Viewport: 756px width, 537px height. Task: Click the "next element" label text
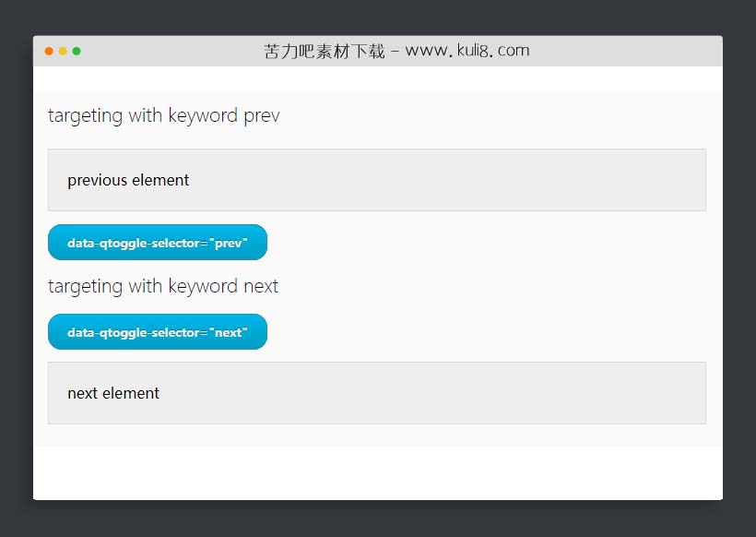pyautogui.click(x=113, y=393)
